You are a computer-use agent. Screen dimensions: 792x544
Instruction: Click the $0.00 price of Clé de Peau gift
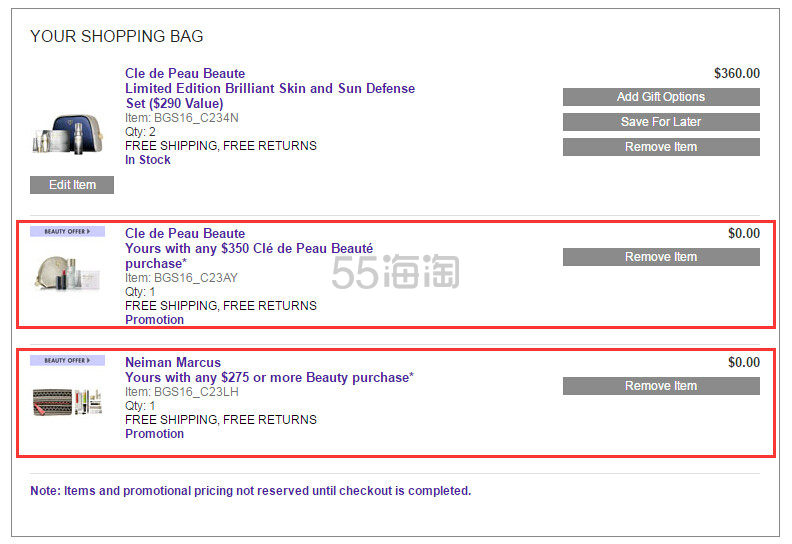(x=744, y=233)
